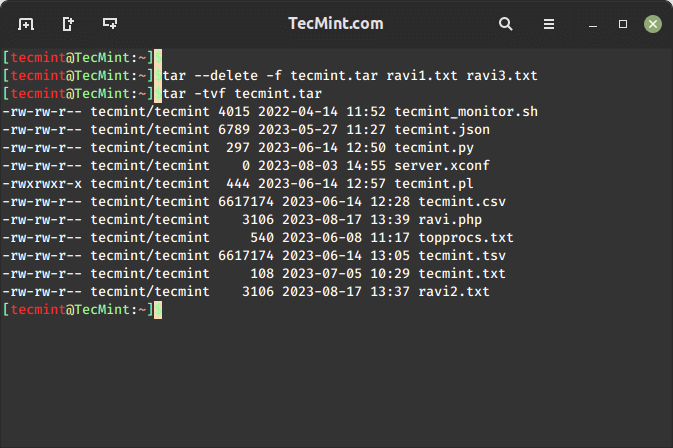Click the rwxrwxr-x permissions text
The width and height of the screenshot is (673, 448).
[x=42, y=183]
